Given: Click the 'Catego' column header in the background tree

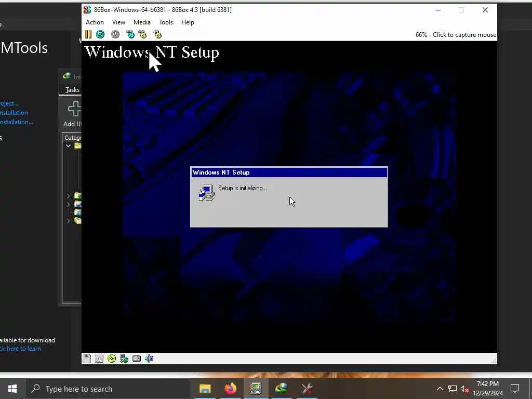Looking at the screenshot, I should click(x=73, y=138).
